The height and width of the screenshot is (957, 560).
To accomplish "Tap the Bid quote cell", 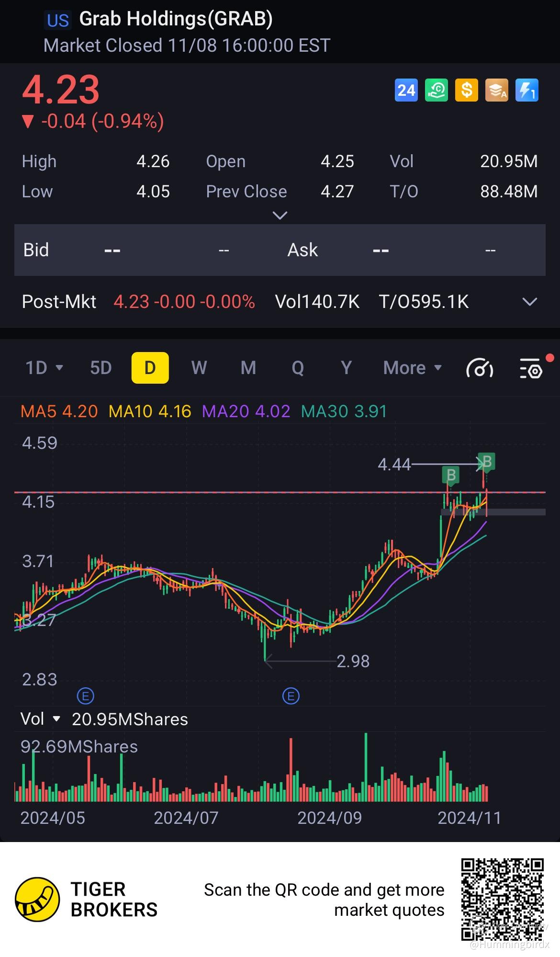I will (x=127, y=250).
